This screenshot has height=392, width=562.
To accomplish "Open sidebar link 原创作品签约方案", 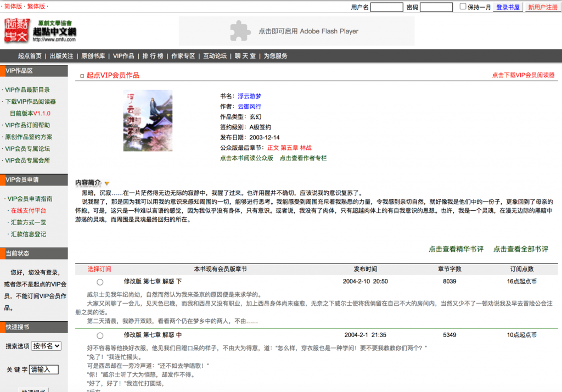I will pyautogui.click(x=29, y=137).
